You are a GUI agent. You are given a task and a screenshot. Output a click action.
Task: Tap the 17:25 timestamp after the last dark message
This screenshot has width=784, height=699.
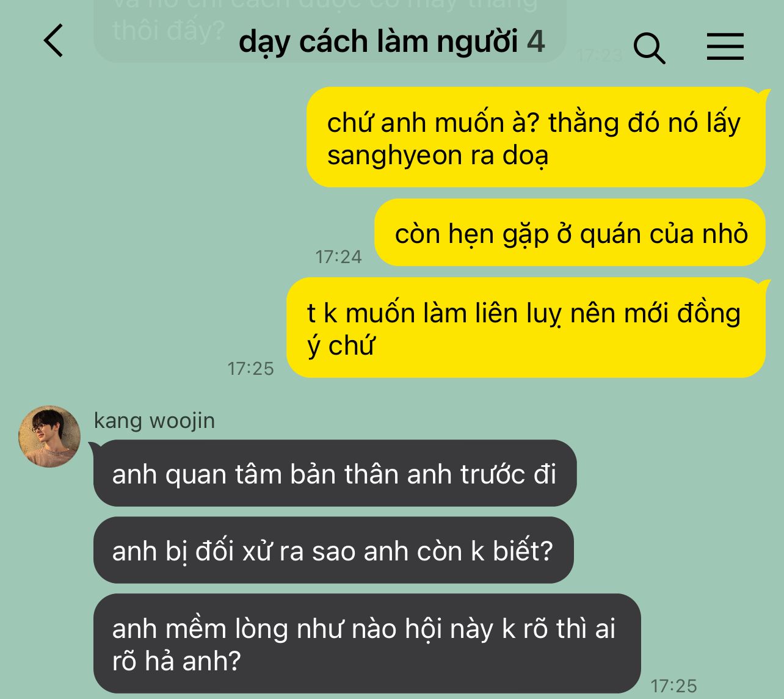[673, 686]
